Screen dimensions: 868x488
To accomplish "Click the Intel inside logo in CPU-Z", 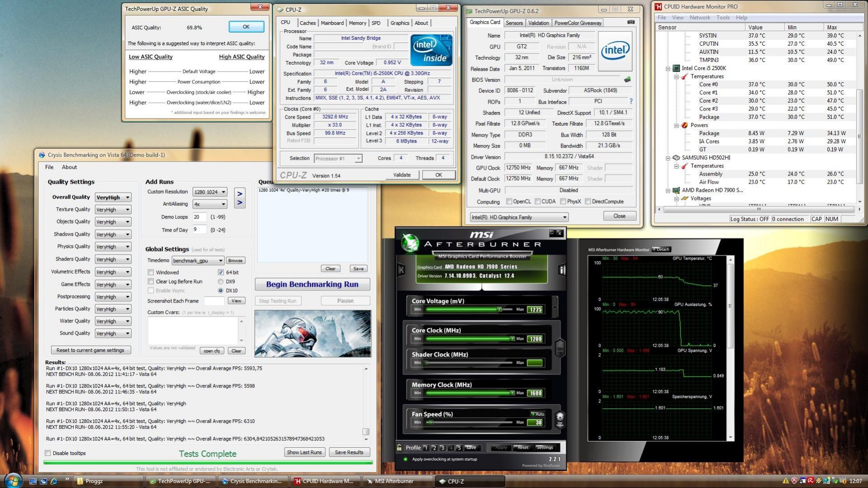I will (x=432, y=50).
